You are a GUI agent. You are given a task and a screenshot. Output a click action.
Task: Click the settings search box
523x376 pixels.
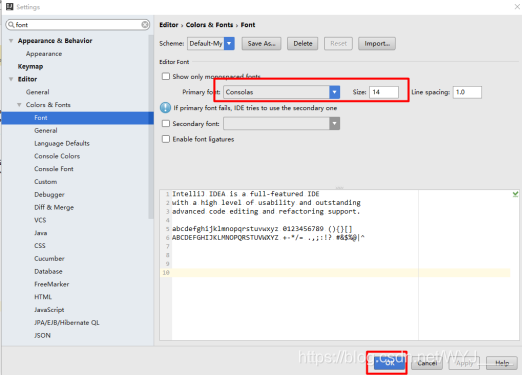point(78,25)
